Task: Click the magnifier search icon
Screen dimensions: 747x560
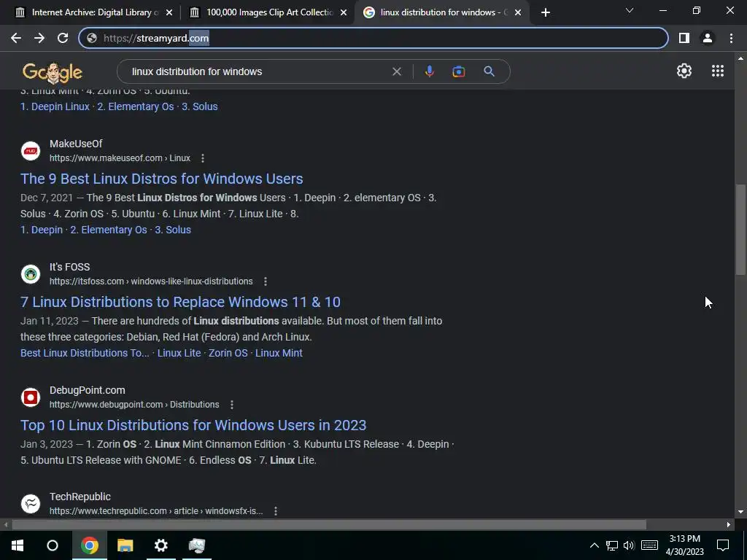Action: tap(489, 71)
